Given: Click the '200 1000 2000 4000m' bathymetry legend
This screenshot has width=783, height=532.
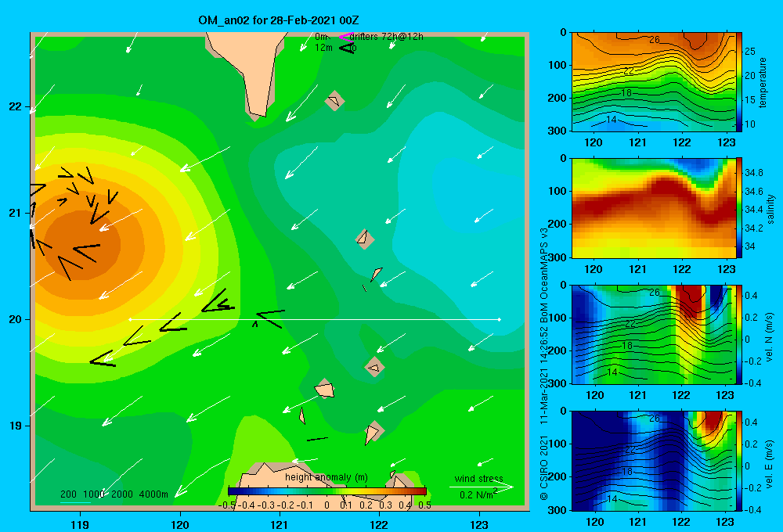Looking at the screenshot, I should coord(114,494).
